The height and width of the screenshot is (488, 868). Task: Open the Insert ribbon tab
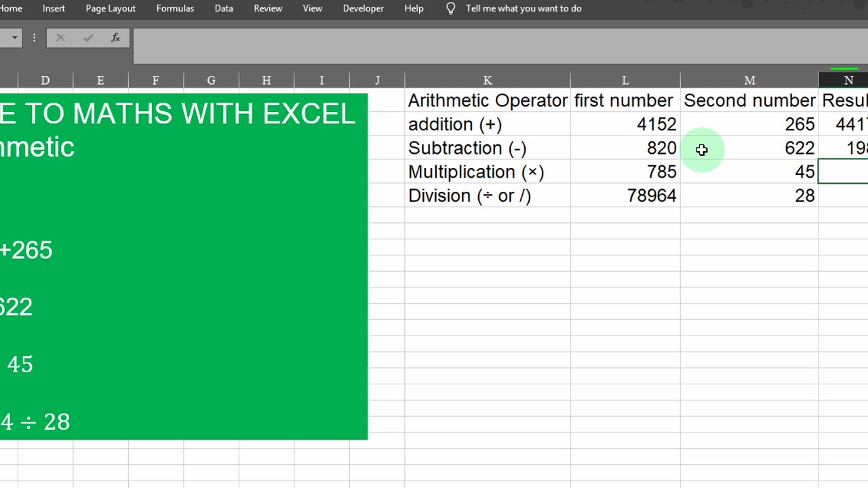pyautogui.click(x=54, y=8)
